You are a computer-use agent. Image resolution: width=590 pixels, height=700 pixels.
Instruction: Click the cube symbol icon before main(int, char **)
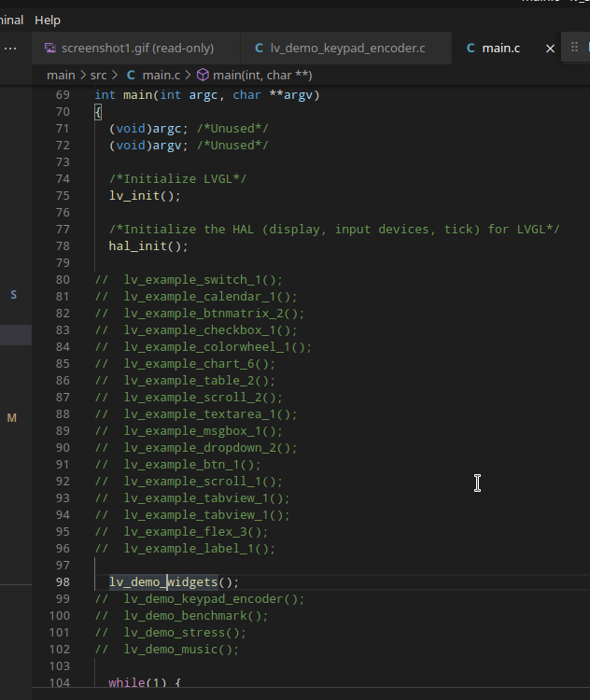tap(203, 75)
